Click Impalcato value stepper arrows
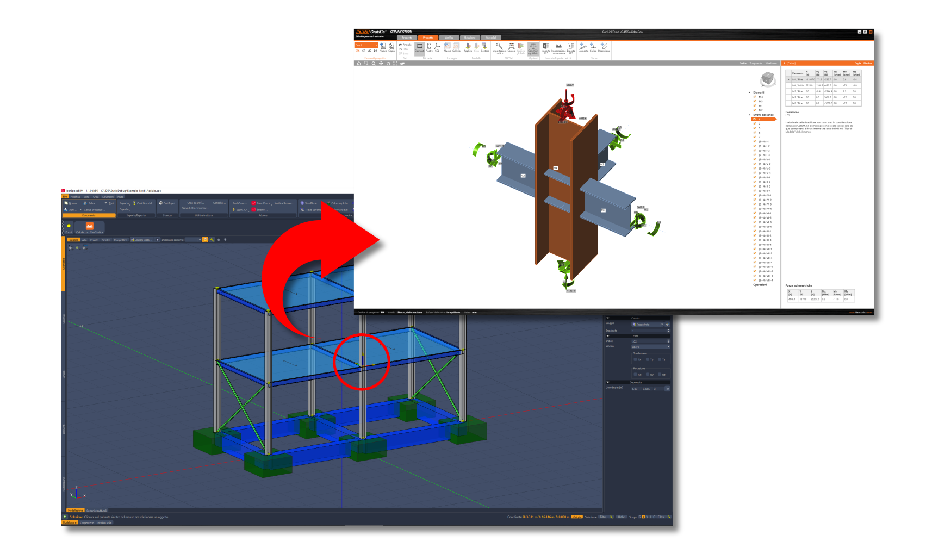The image size is (926, 560). pos(668,331)
